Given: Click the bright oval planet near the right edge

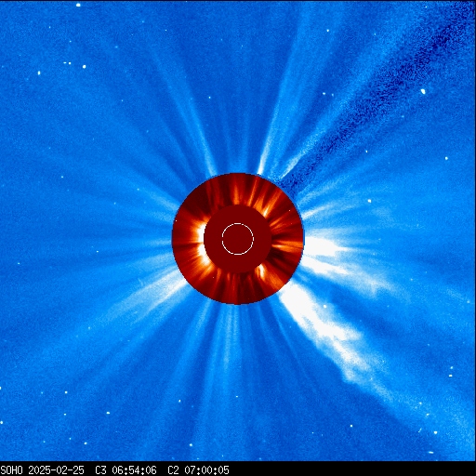Looking at the screenshot, I should tap(423, 91).
